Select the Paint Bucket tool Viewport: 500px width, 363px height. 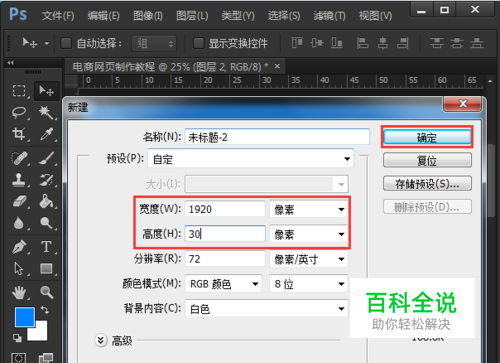pos(46,202)
